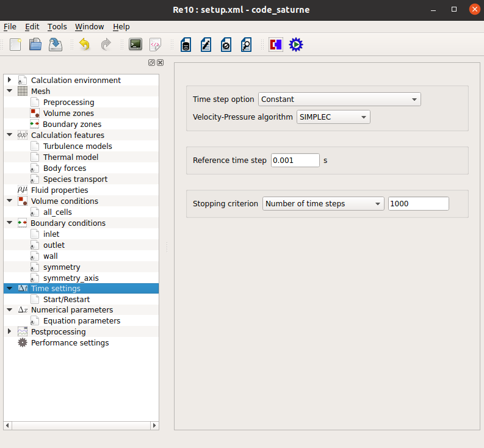Click the yellow Undo arrow

pyautogui.click(x=85, y=45)
